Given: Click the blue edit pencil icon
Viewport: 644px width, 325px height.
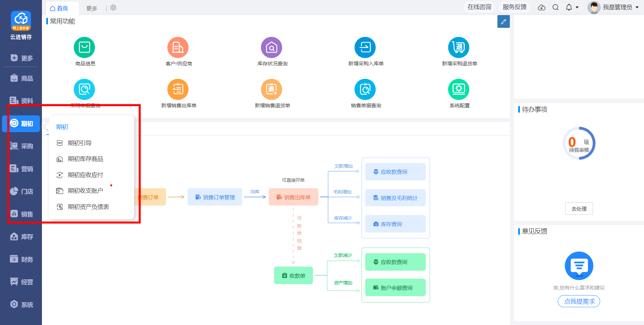Looking at the screenshot, I should pos(503,21).
